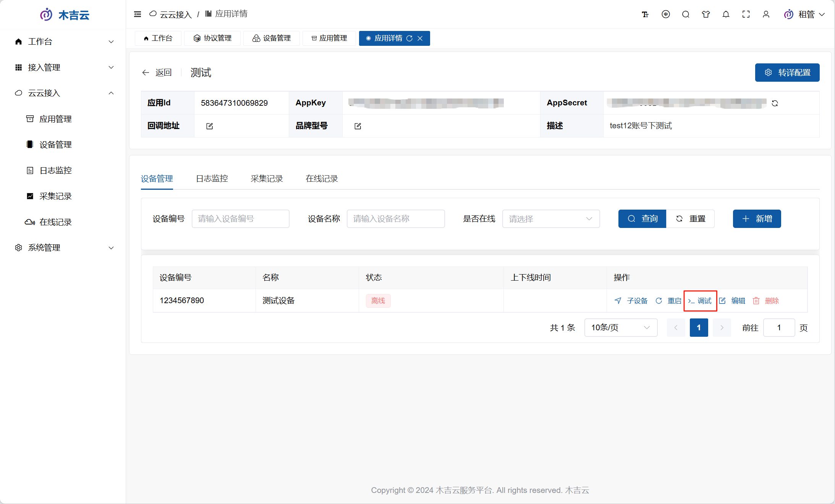The image size is (835, 504).
Task: Edit the 回调地址 field
Action: point(209,126)
